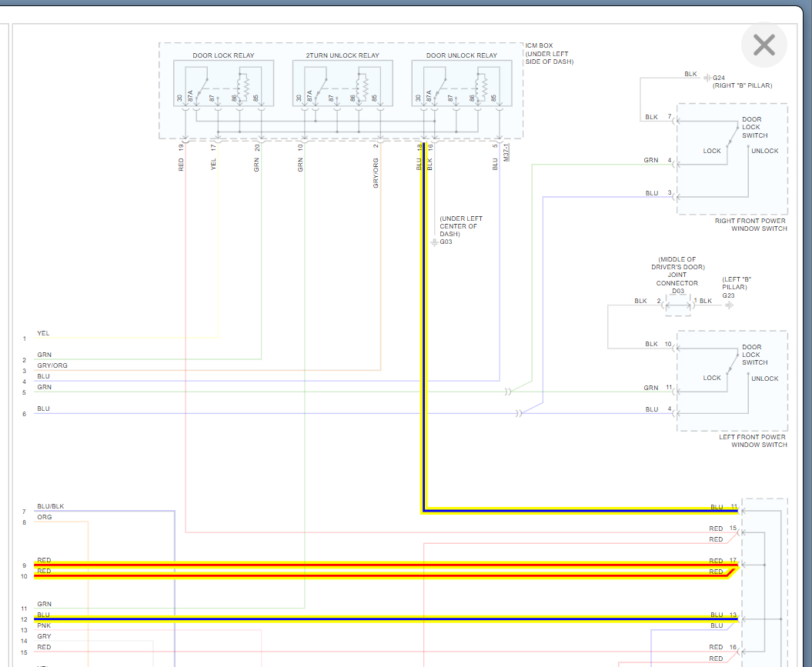
Task: Click the G03 ground symbol under dash
Action: click(434, 242)
